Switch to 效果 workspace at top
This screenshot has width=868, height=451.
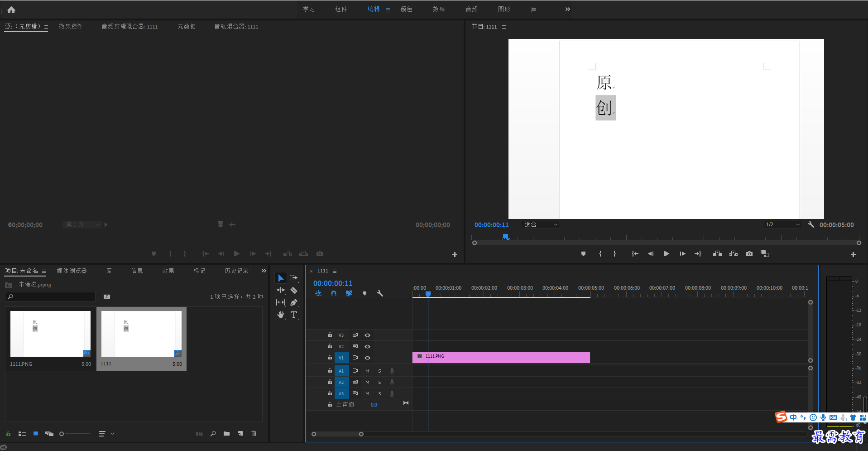439,9
